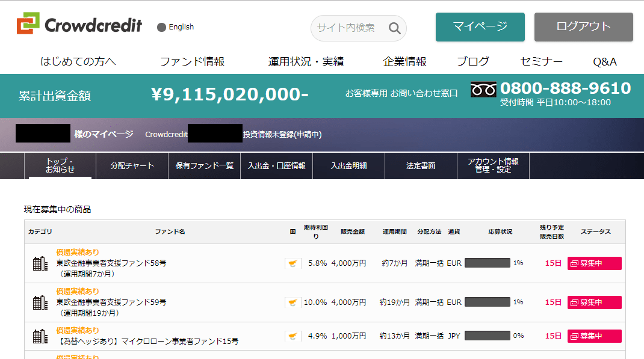Click 募集中 button for ファンド59号

pyautogui.click(x=594, y=302)
